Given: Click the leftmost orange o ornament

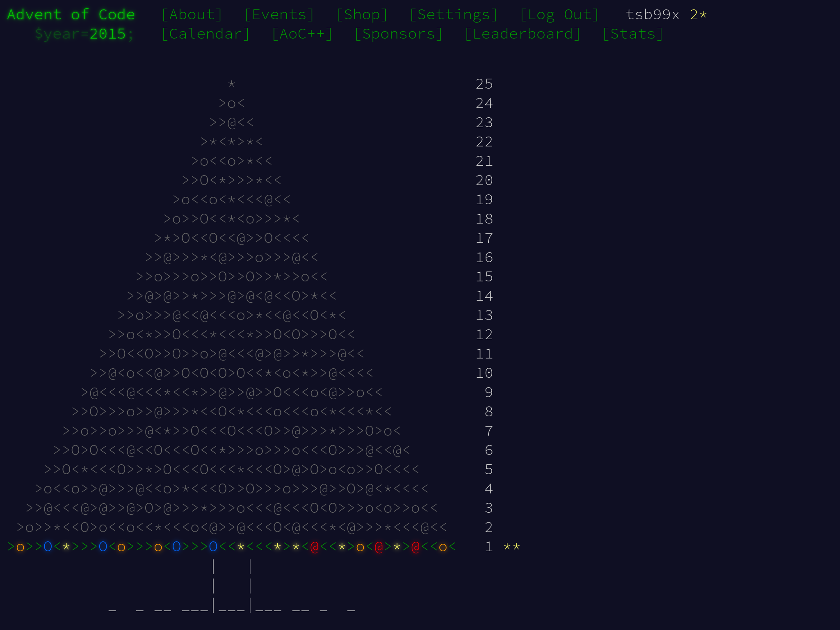Looking at the screenshot, I should point(20,548).
